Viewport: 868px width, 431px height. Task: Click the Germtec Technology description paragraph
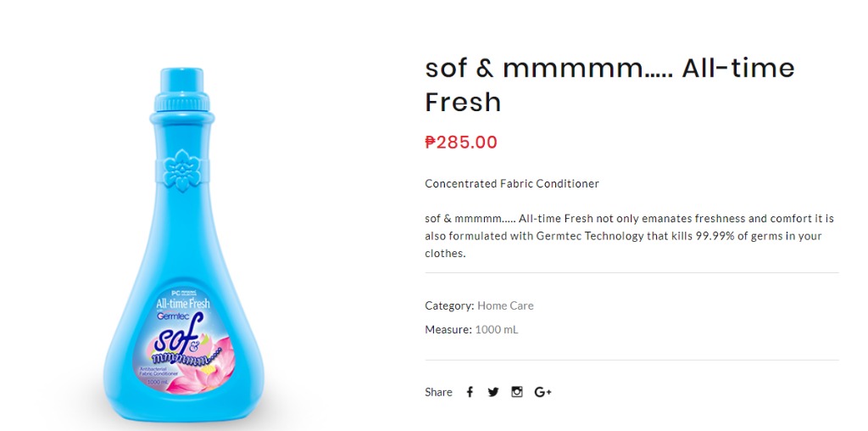629,236
